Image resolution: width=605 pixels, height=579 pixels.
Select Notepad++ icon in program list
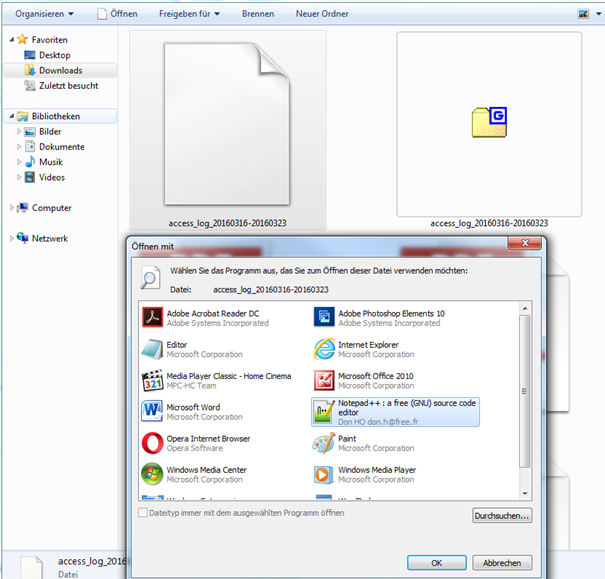[323, 412]
